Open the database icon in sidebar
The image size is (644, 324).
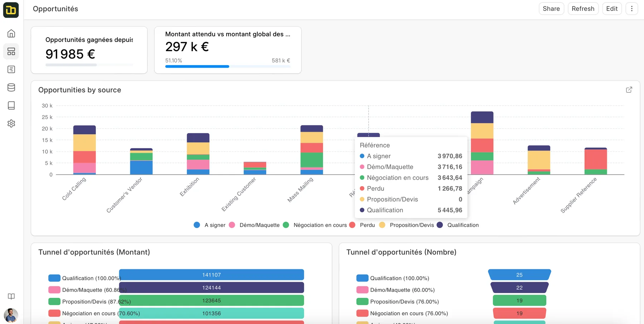pos(11,87)
